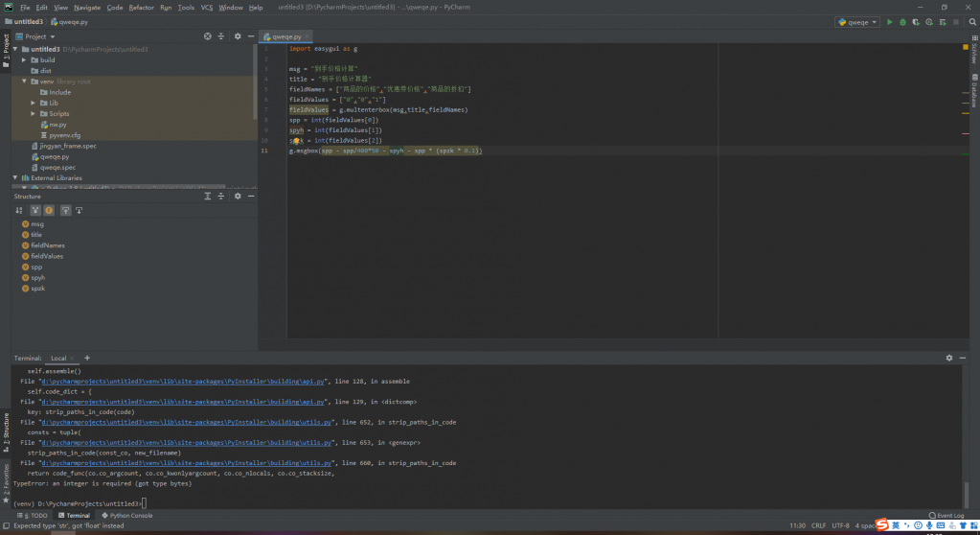
Task: Collapse the venv folder tree node
Action: coord(24,81)
